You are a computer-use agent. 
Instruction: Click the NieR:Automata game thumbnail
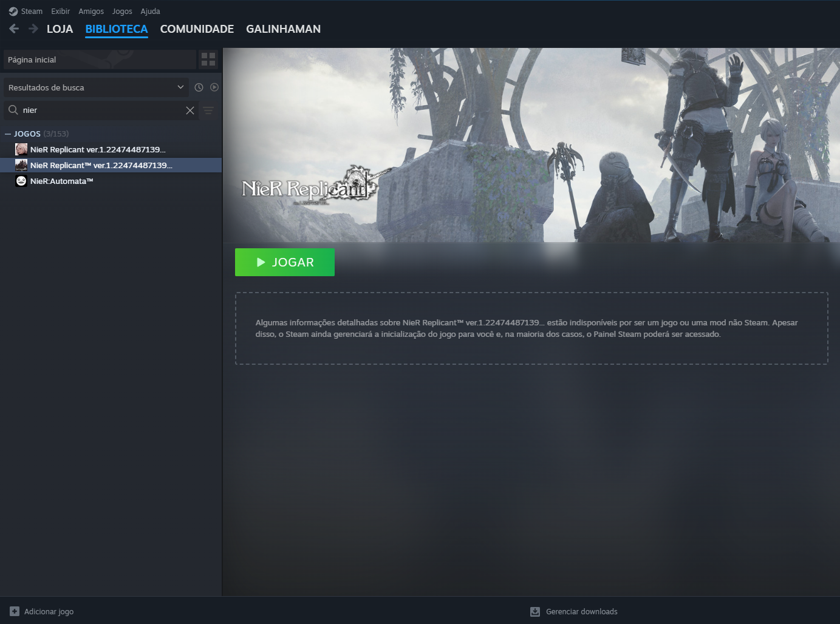pos(21,180)
